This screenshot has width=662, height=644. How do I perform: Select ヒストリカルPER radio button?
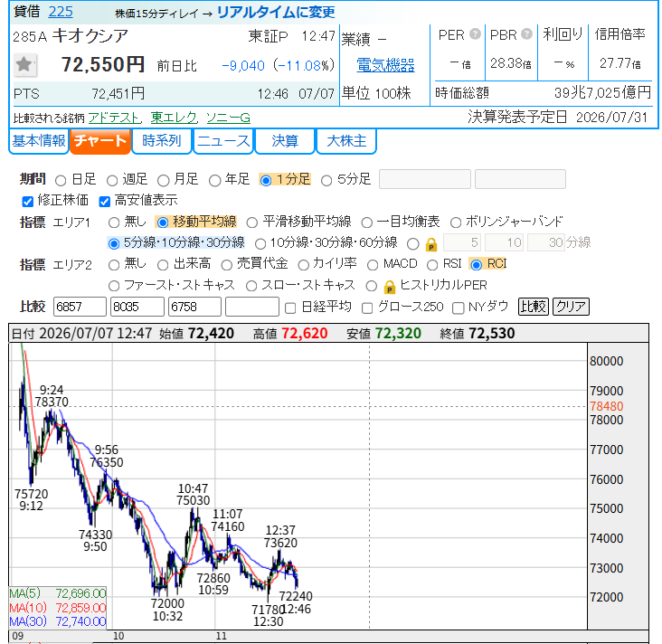(372, 287)
